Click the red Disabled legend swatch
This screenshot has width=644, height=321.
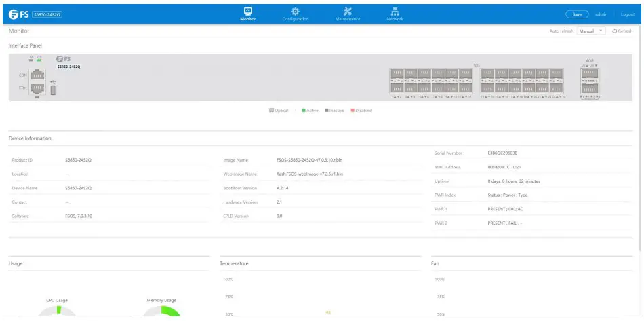pos(353,110)
